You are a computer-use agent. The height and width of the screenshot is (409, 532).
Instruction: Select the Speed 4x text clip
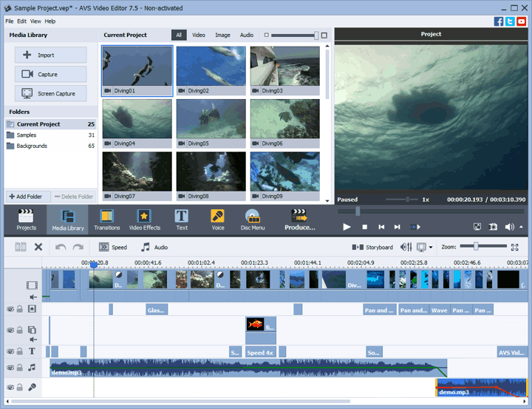tap(260, 352)
